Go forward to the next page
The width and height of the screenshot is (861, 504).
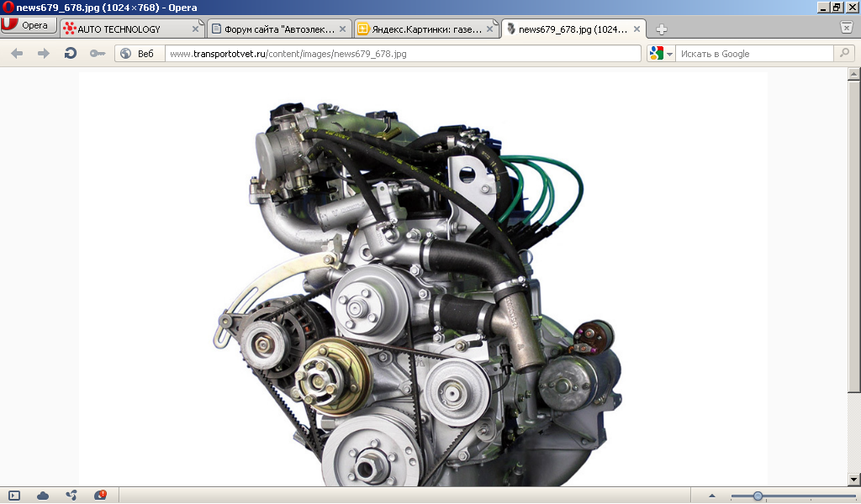click(x=44, y=53)
